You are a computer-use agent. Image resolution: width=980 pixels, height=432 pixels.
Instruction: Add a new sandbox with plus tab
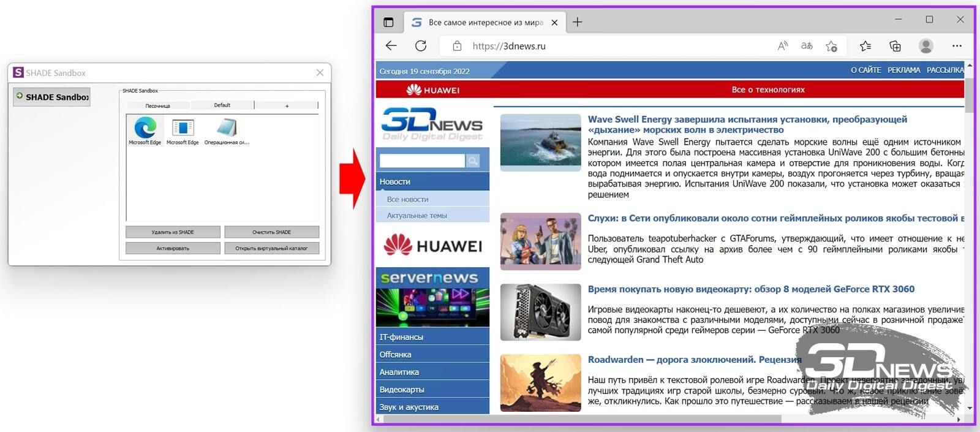[287, 105]
